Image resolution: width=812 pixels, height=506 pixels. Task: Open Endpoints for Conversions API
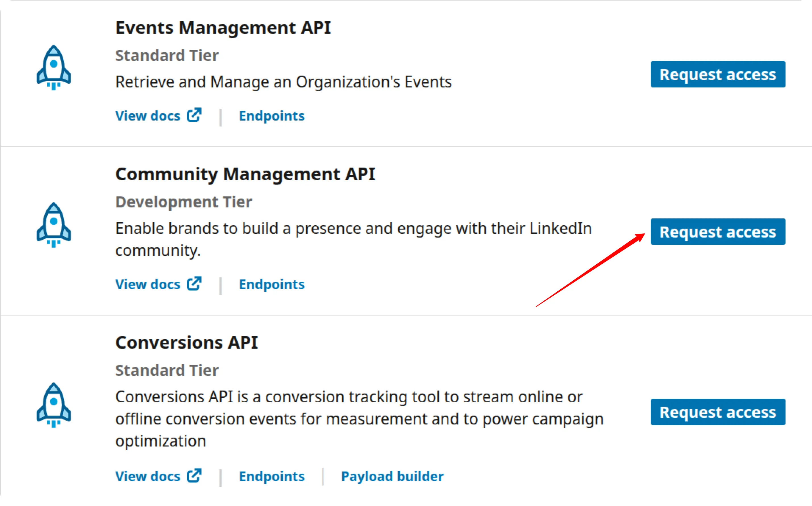tap(272, 476)
